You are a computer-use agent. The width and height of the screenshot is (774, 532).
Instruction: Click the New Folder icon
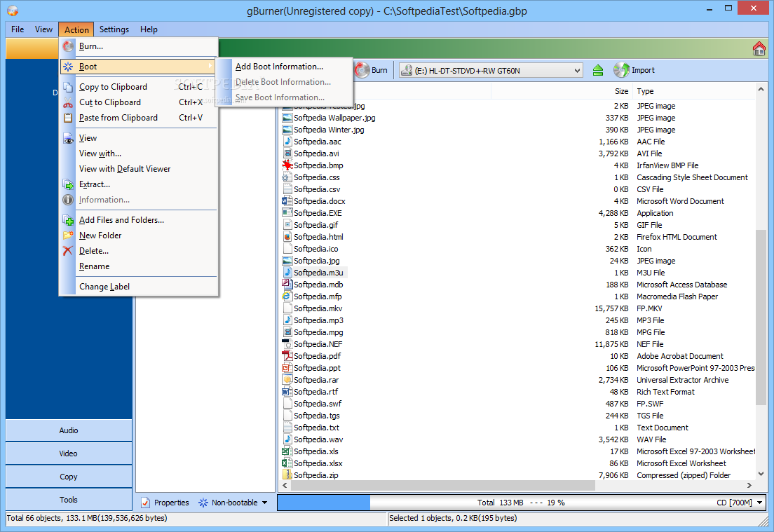pos(68,236)
